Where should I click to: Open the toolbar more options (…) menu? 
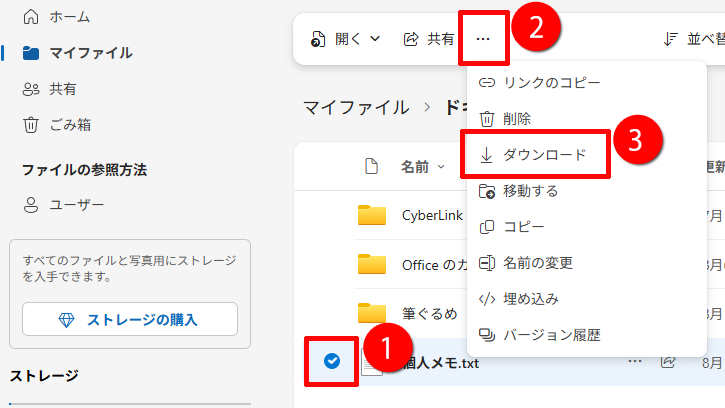(x=483, y=39)
